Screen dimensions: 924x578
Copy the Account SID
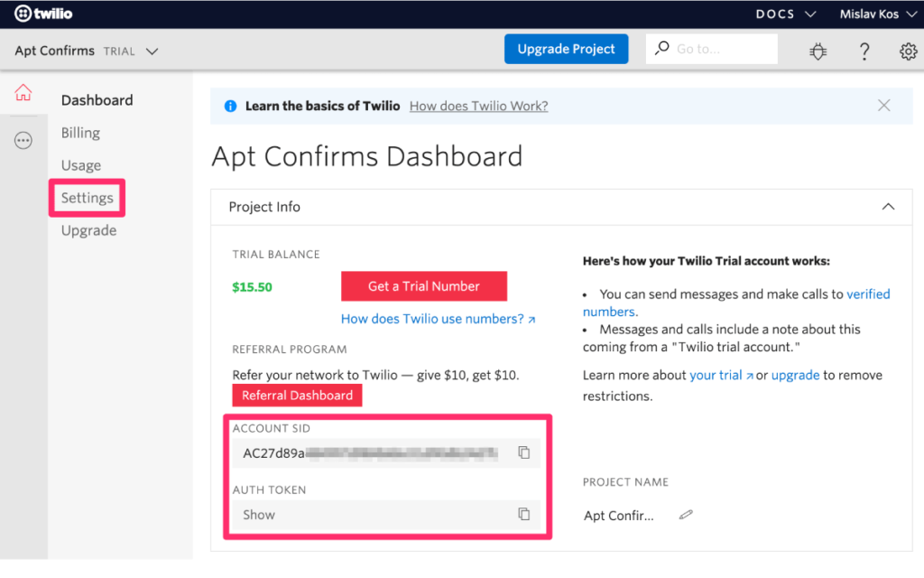point(524,452)
